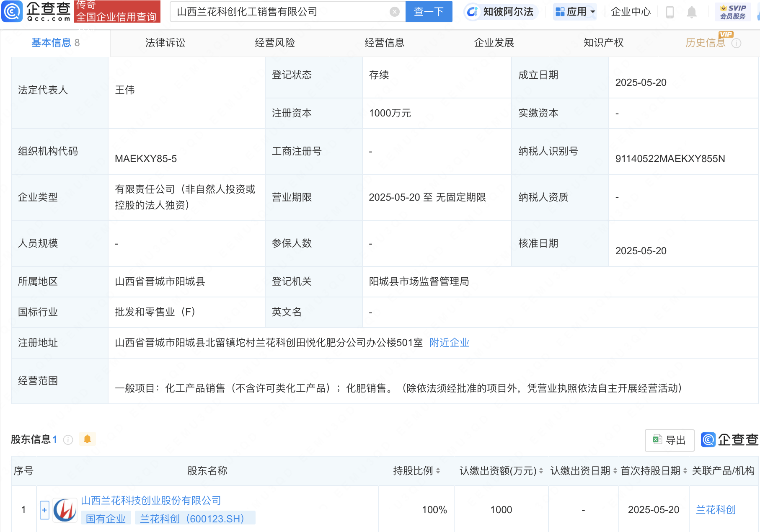Sort by 认缴出资额 column
Screen dimensions: 760x532
(541, 471)
